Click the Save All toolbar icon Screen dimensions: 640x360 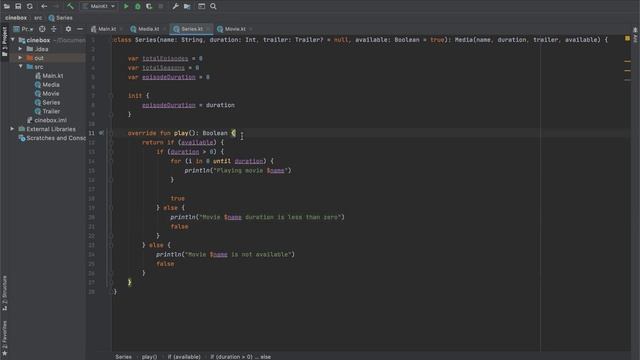pos(18,6)
